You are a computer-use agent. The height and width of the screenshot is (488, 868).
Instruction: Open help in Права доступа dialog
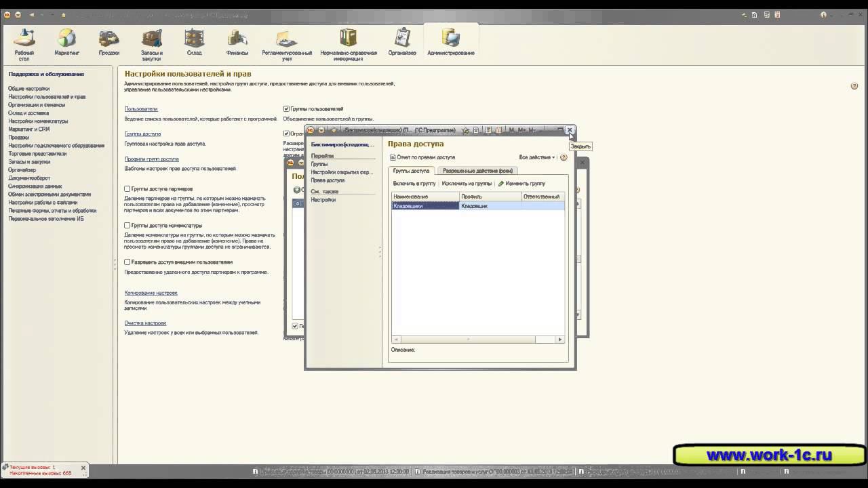point(564,157)
